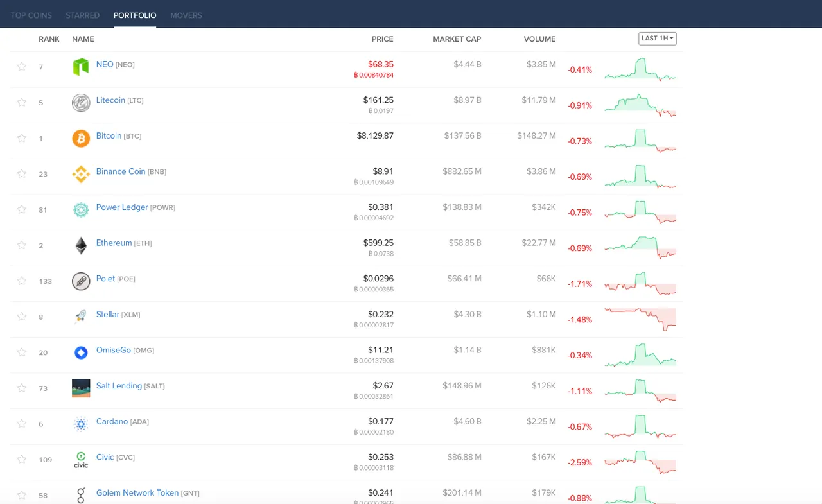Screen dimensions: 822x504
Task: Click the Stellar 1H sparkline chart
Action: (x=640, y=319)
